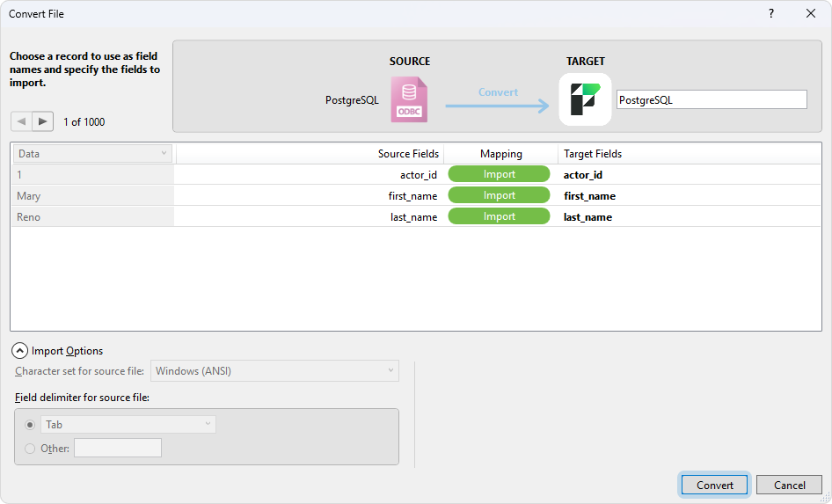
Task: Click the PostgreSQL ODBC source icon
Action: (x=409, y=99)
